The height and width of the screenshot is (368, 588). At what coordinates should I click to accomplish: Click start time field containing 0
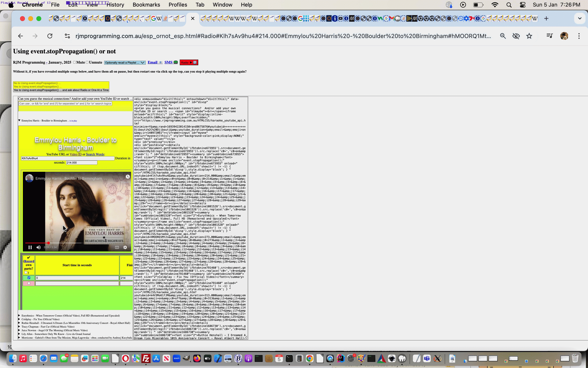pos(77,278)
